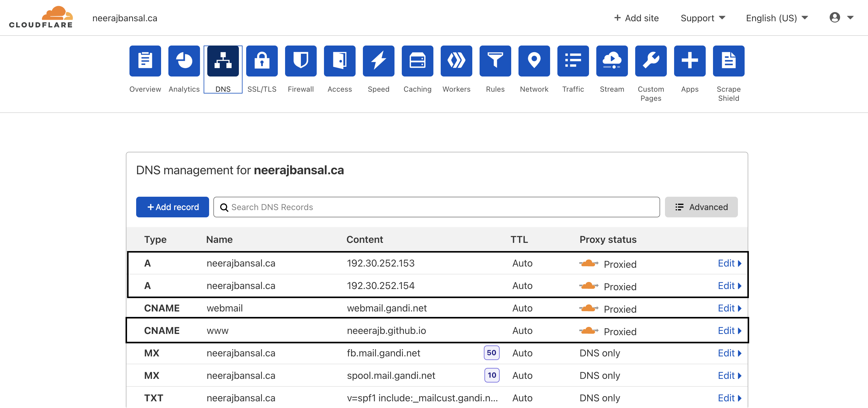Expand Edit for TXT spf1 record
This screenshot has height=408, width=868.
coord(729,398)
